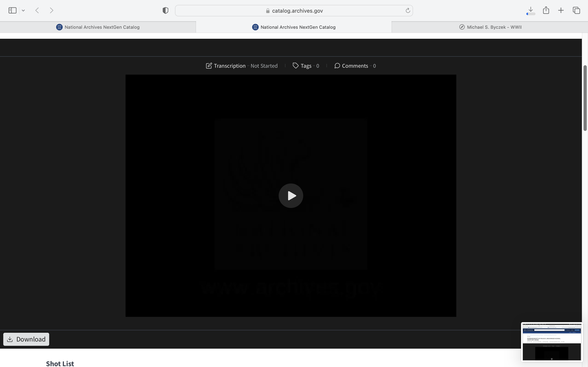Click the Download button

26,339
